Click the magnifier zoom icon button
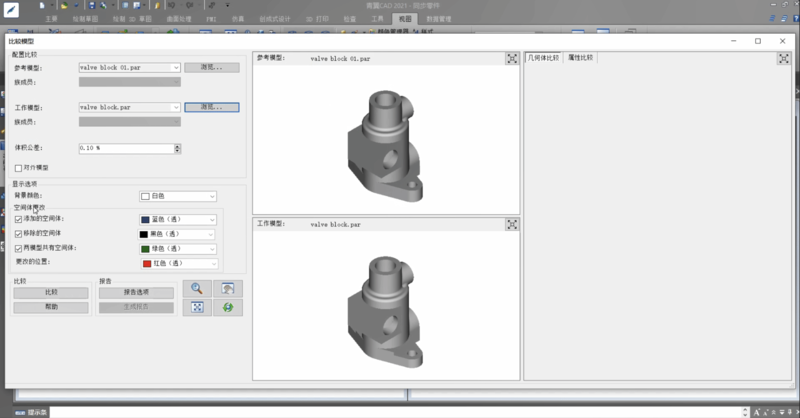Screen dimensions: 800x418 [x=197, y=288]
